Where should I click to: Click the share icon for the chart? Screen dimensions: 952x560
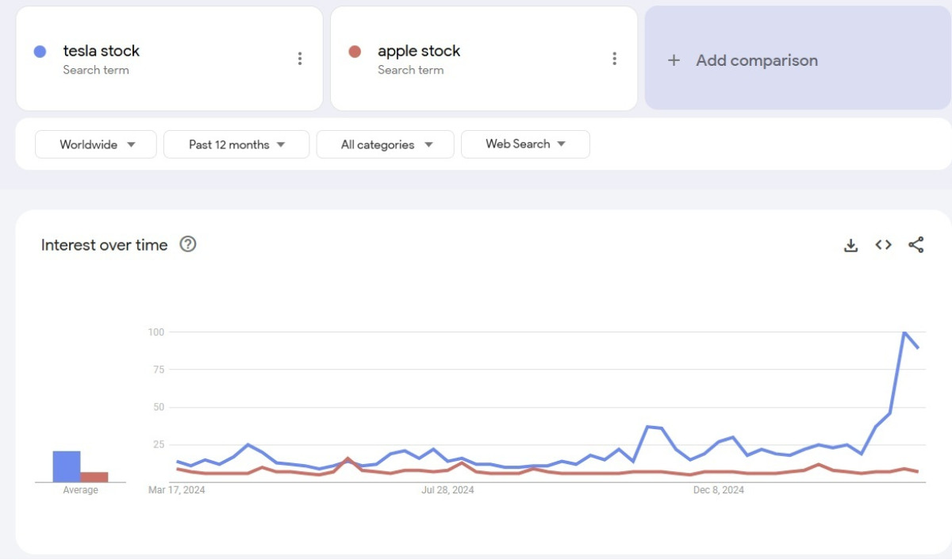tap(916, 245)
